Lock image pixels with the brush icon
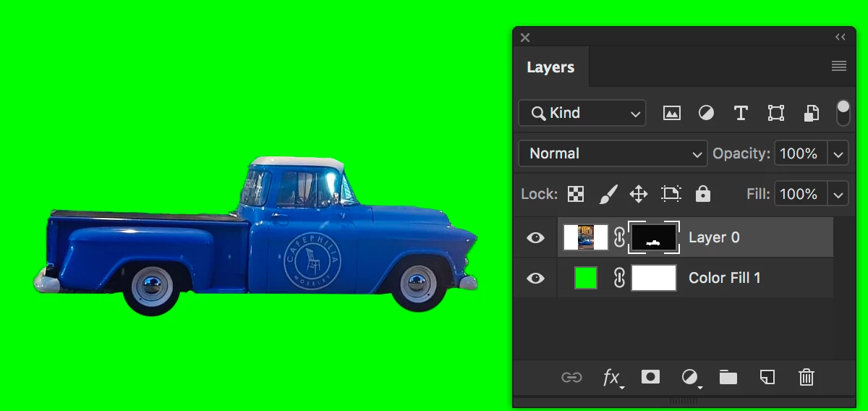The height and width of the screenshot is (411, 868). tap(608, 194)
